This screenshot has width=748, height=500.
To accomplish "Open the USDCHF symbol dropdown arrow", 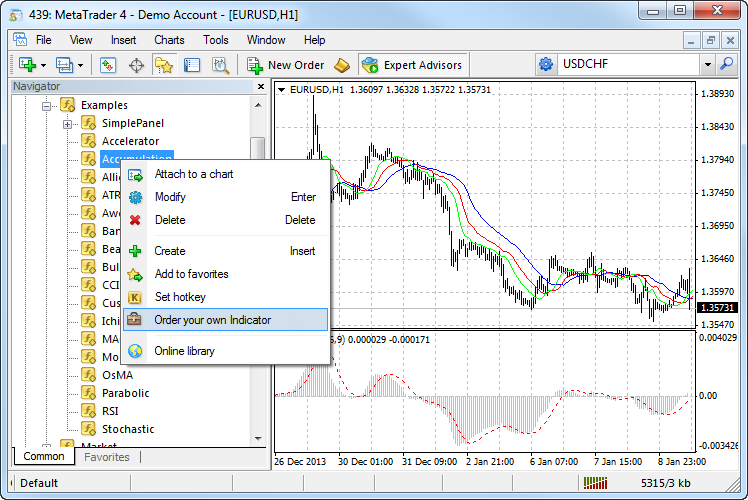I will coord(707,64).
